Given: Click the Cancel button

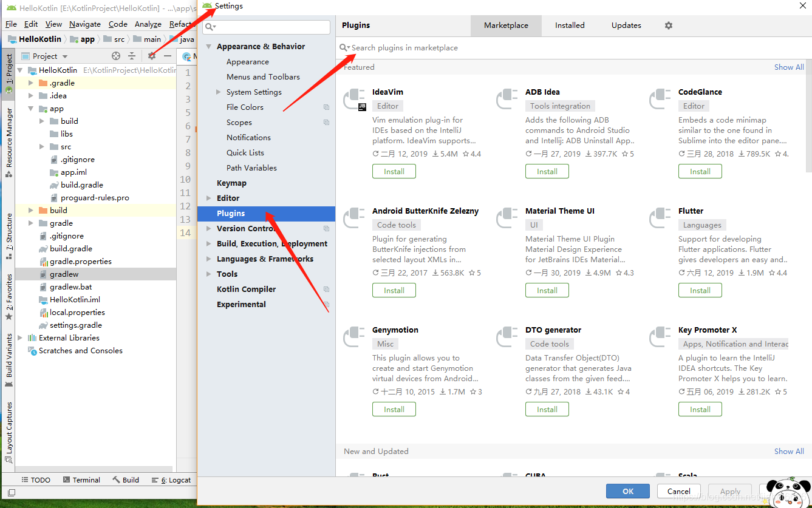Looking at the screenshot, I should pyautogui.click(x=679, y=492).
